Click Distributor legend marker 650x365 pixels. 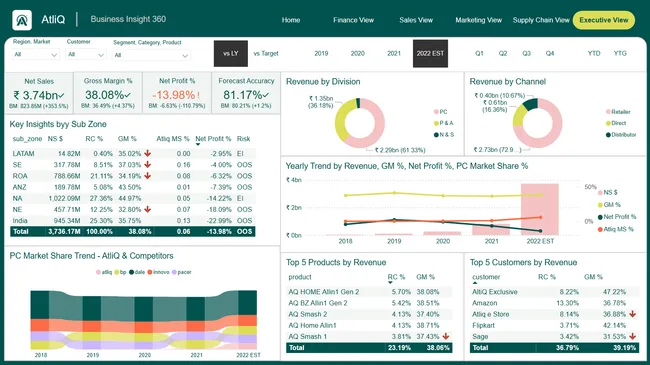608,135
